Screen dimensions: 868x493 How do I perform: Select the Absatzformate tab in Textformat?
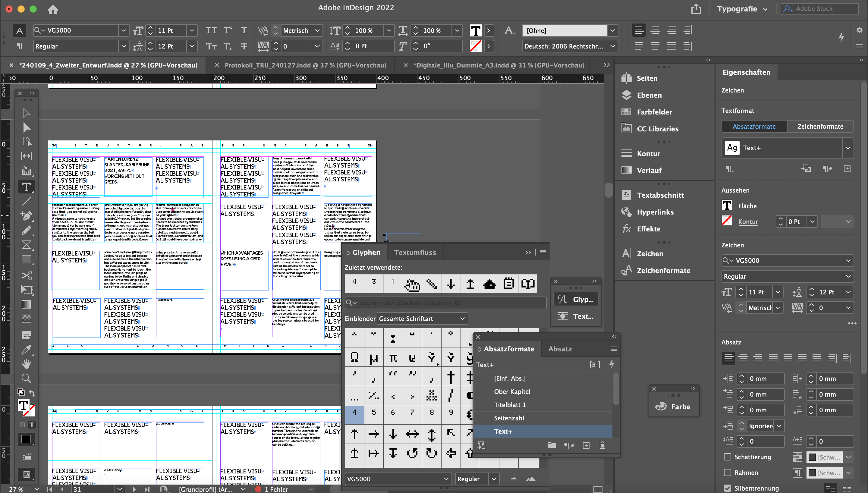pos(754,126)
